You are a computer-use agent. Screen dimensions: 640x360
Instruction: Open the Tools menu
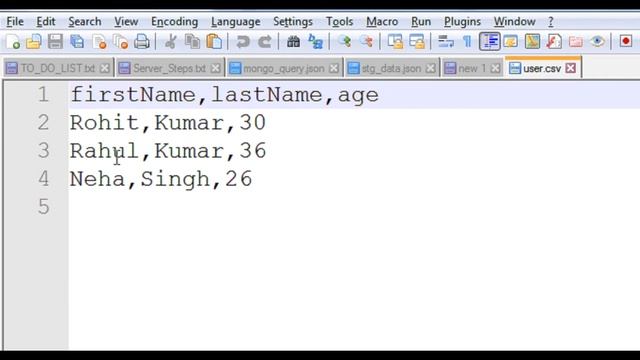coord(339,22)
